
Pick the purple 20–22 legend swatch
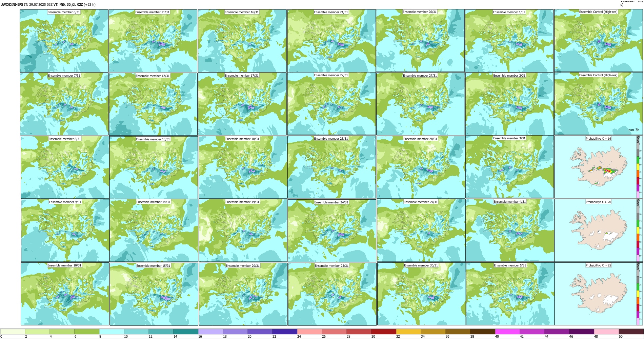coord(260,332)
